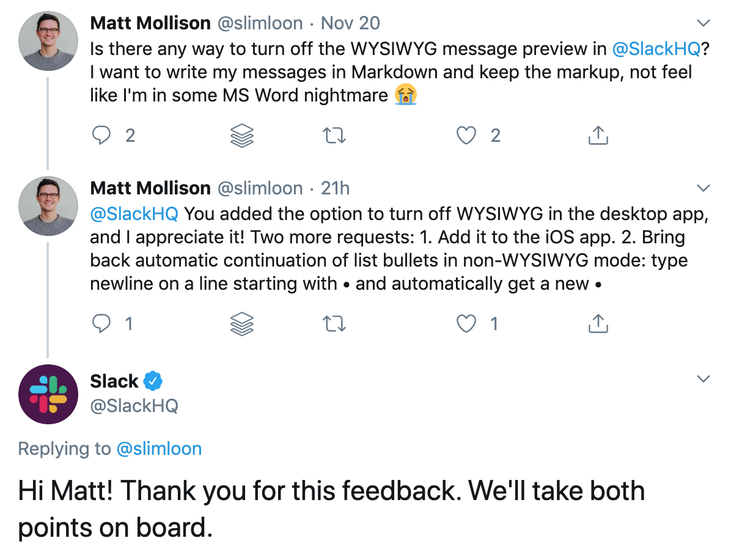Like the first tweet about Markdown

[x=467, y=135]
